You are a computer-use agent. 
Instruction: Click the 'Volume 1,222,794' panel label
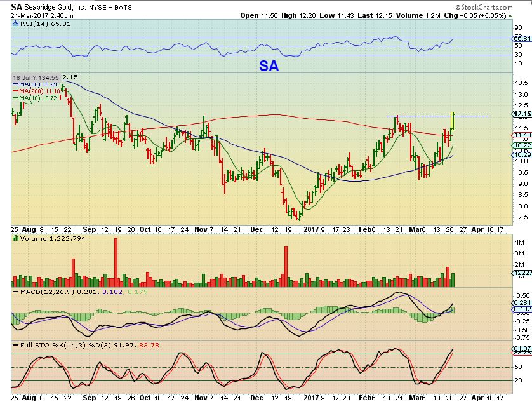click(53, 239)
